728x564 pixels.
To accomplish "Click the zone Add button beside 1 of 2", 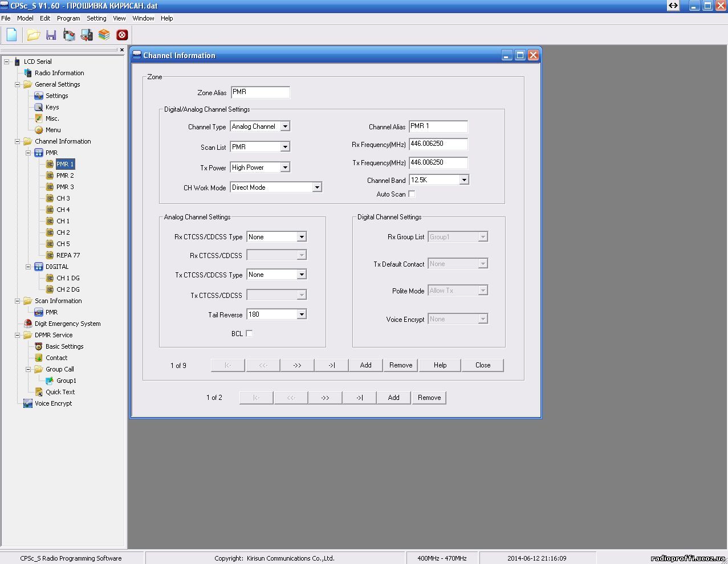I will tap(394, 398).
